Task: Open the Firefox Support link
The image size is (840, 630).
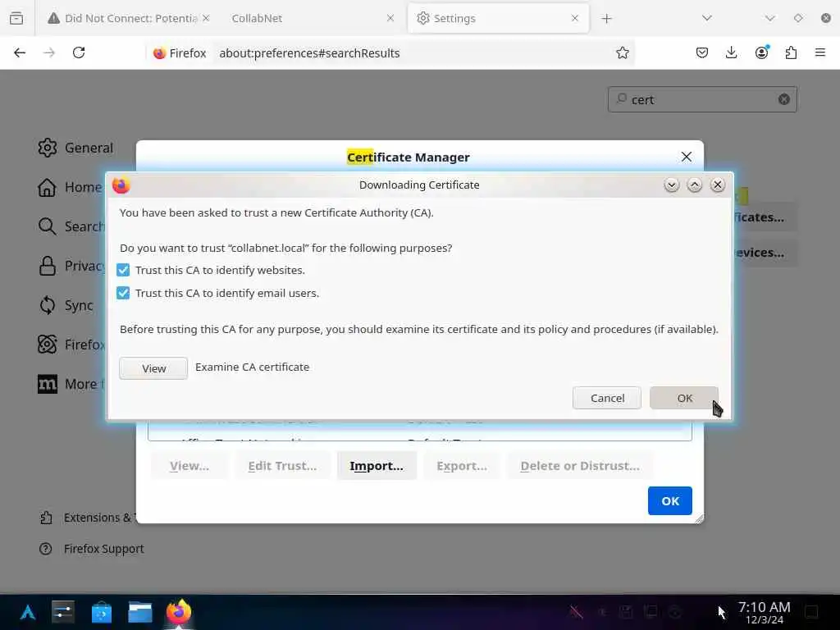Action: coord(92,549)
